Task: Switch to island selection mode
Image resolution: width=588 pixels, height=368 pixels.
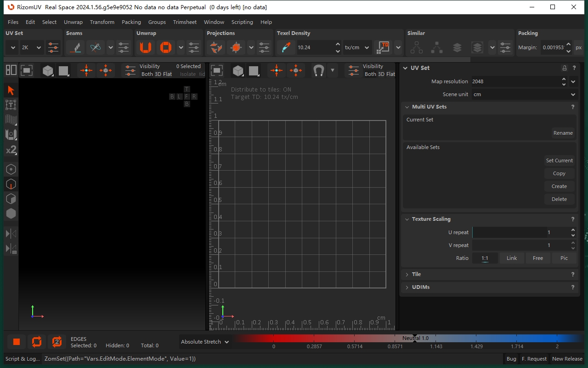Action: click(x=11, y=213)
